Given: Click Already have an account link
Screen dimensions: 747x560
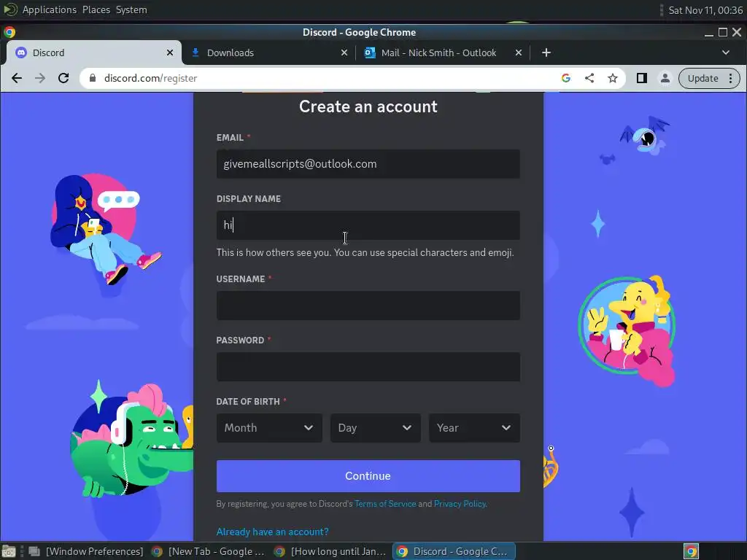Looking at the screenshot, I should coord(272,532).
